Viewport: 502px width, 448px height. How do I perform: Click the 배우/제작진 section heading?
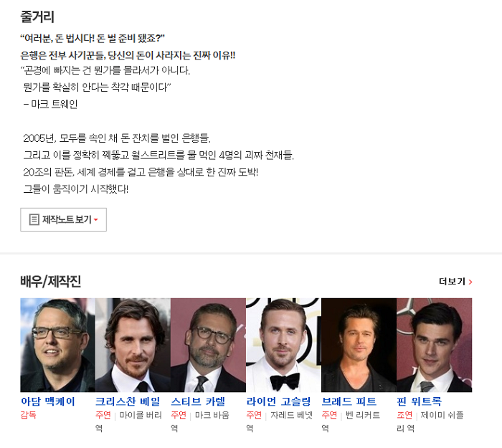pos(51,282)
